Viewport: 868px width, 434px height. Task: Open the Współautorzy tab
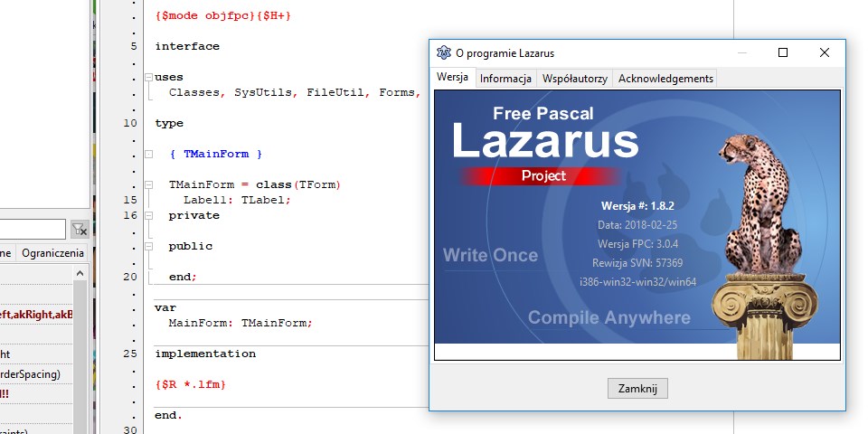point(575,79)
